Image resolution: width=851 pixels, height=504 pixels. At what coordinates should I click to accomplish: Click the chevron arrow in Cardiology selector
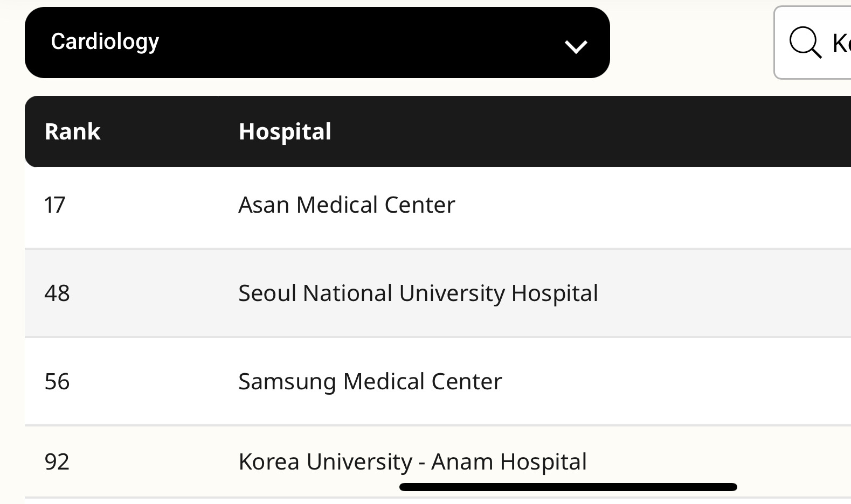tap(576, 46)
